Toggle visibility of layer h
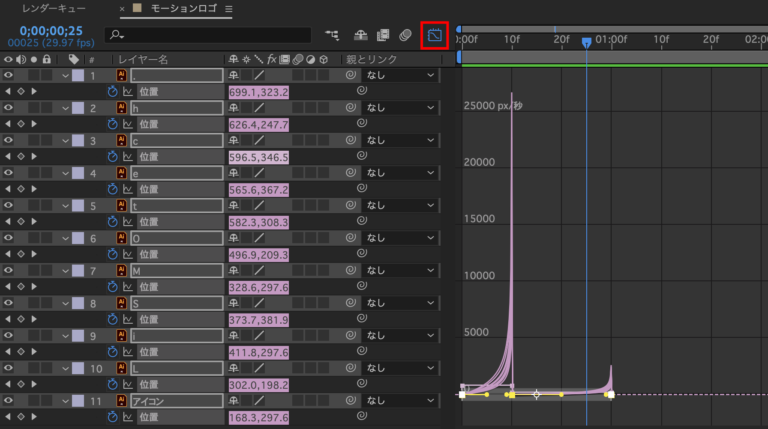Viewport: 768px width, 429px height. coord(9,107)
